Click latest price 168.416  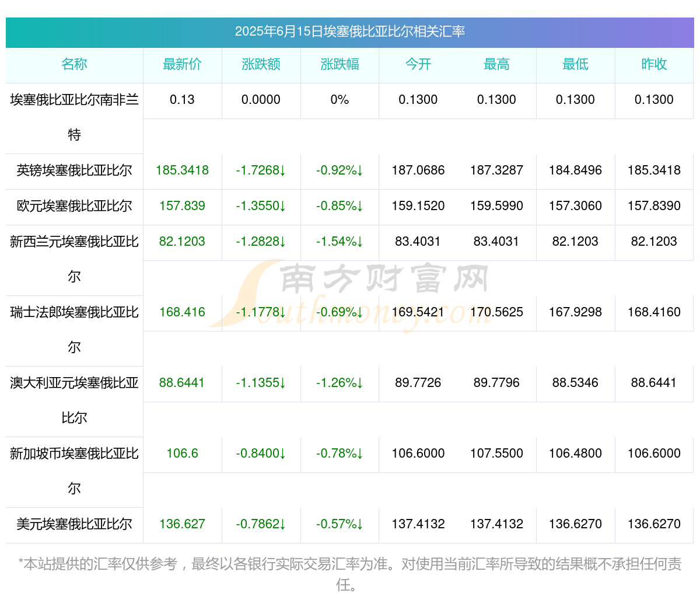point(182,312)
